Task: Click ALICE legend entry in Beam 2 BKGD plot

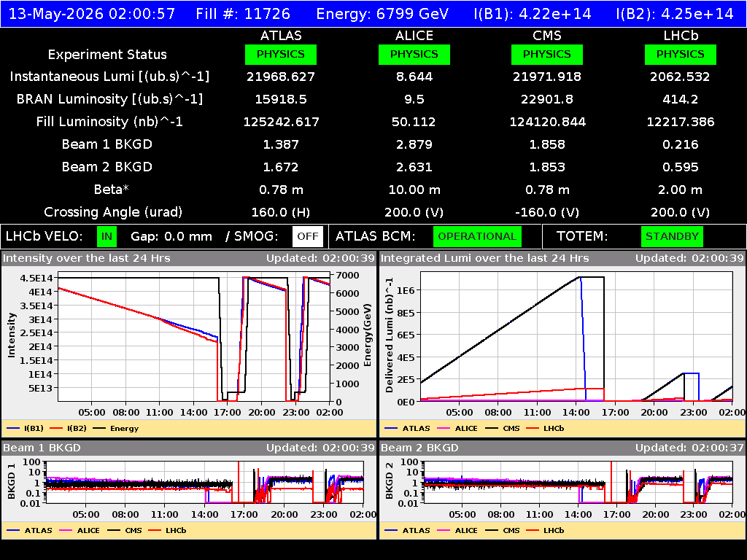Action: click(x=457, y=530)
